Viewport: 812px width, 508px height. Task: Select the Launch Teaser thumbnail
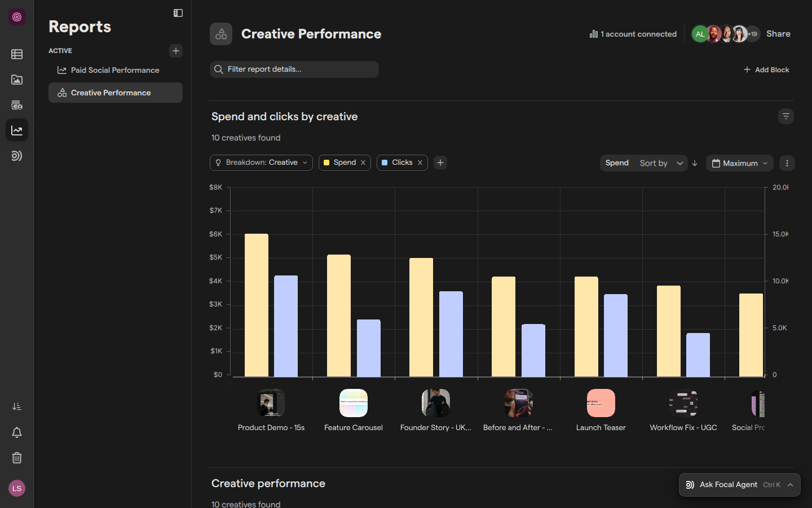click(601, 403)
